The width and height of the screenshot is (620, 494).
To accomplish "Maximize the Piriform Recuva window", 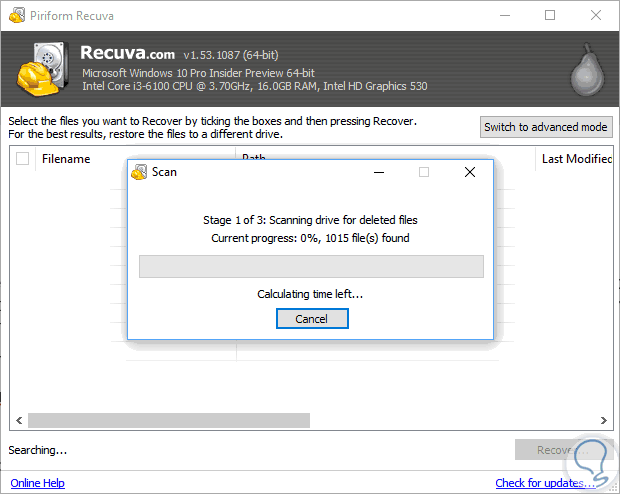I will [550, 15].
